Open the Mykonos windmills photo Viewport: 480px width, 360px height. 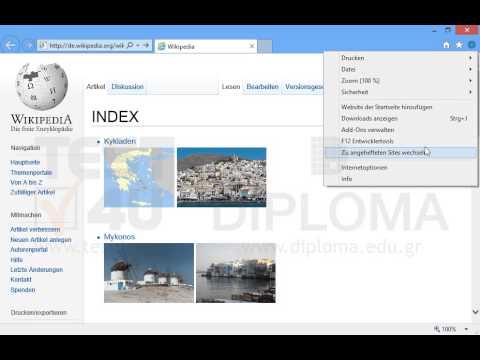tap(149, 273)
